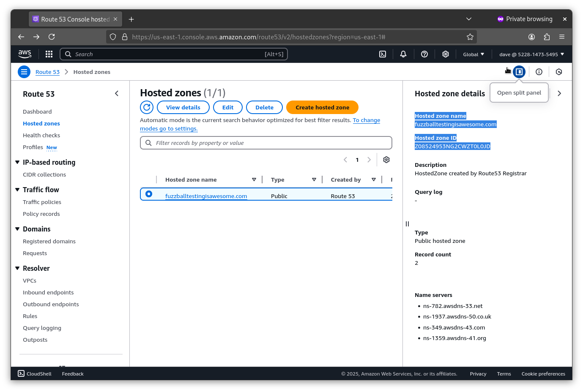583x392 pixels.
Task: Collapse the Resolver section
Action: [x=17, y=268]
